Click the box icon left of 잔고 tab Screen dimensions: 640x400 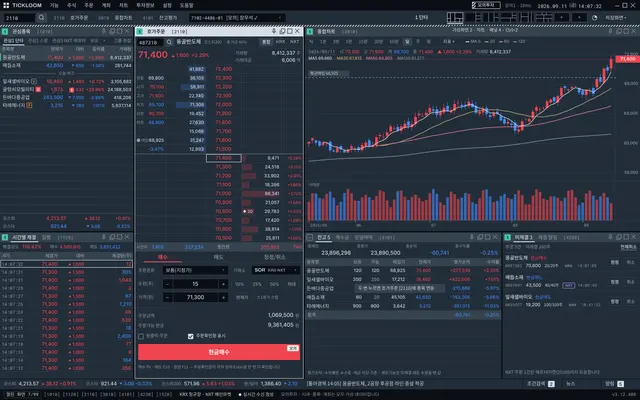click(x=310, y=237)
